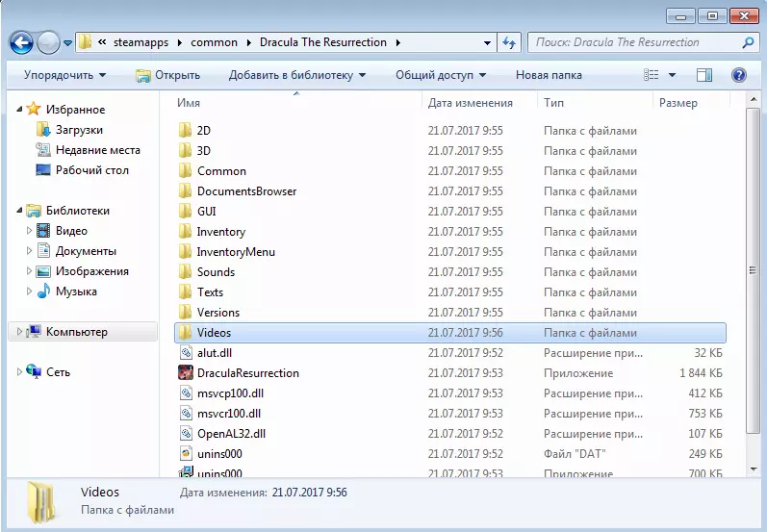767x532 pixels.
Task: Click the Back navigation arrow
Action: pos(21,43)
